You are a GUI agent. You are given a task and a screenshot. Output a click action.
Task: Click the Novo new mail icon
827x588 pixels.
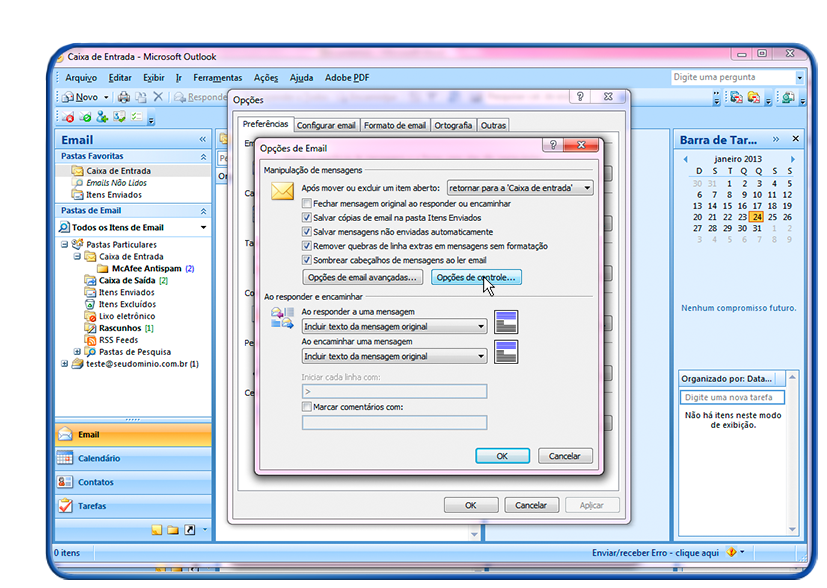(x=68, y=97)
